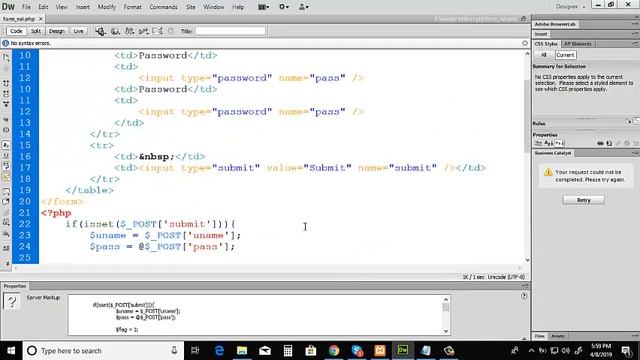Click the Preview in Browser globe icon
This screenshot has height=360, width=640.
[x=116, y=31]
